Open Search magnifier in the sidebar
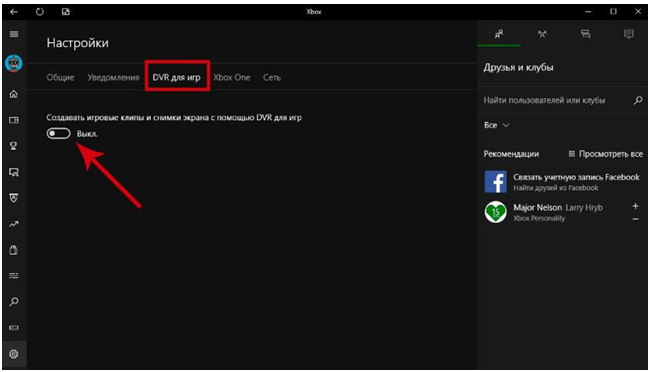 (x=14, y=301)
